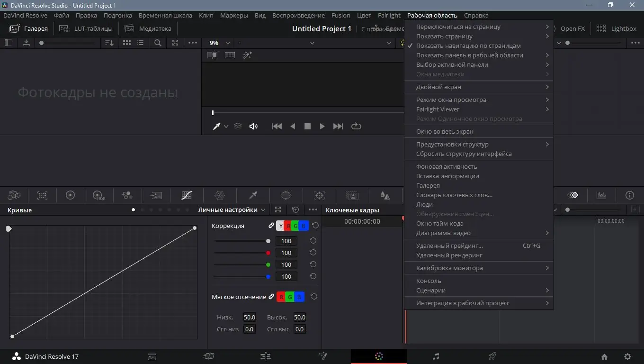Select the Color Wheels palette

click(70, 195)
